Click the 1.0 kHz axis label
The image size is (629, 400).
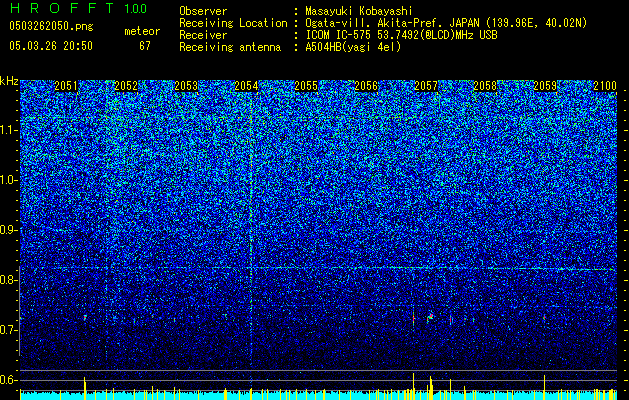point(9,180)
